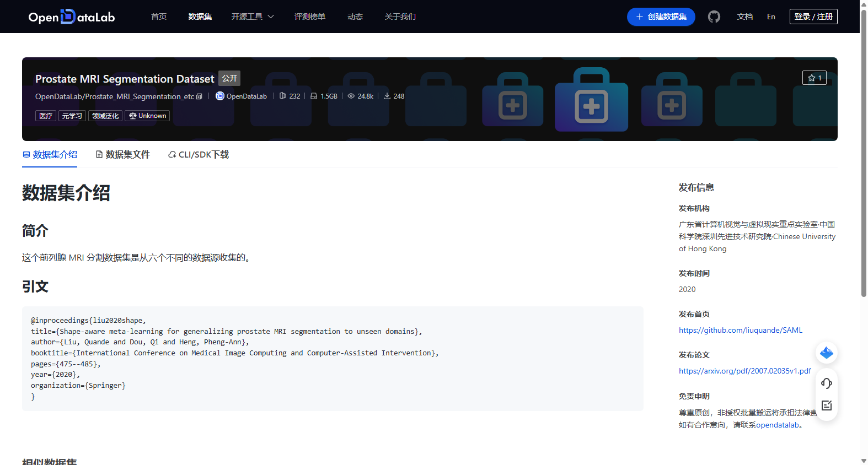
Task: Star the Prostate MRI Segmentation Dataset
Action: tap(814, 78)
